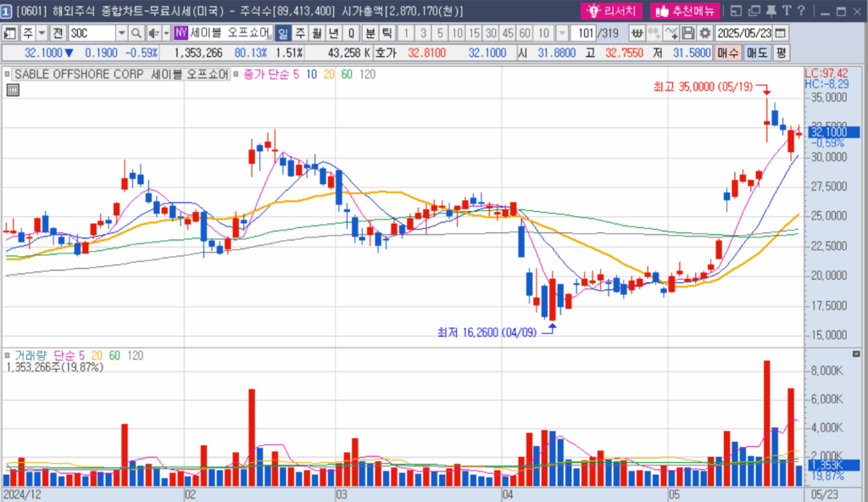
Task: Click the 호가 quote label
Action: pyautogui.click(x=386, y=53)
